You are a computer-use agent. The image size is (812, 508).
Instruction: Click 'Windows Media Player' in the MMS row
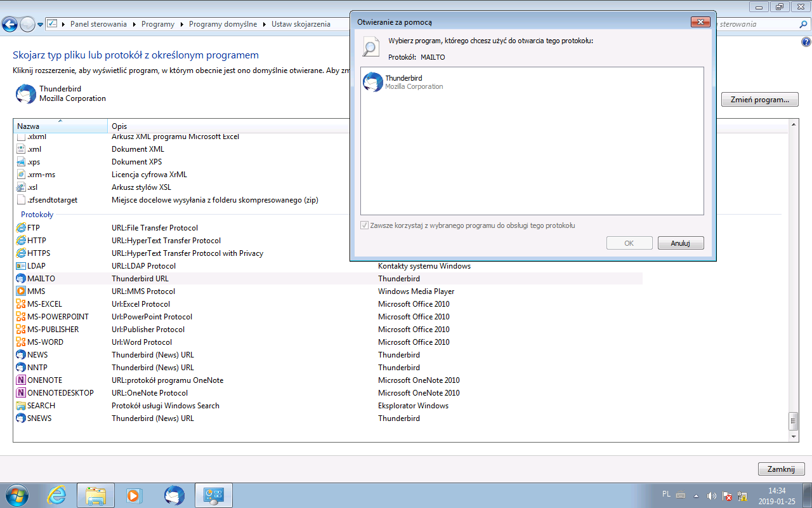[416, 291]
